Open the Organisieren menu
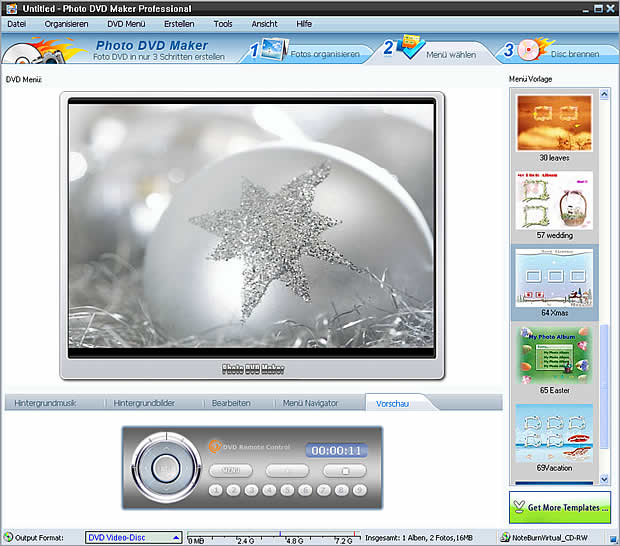 66,24
